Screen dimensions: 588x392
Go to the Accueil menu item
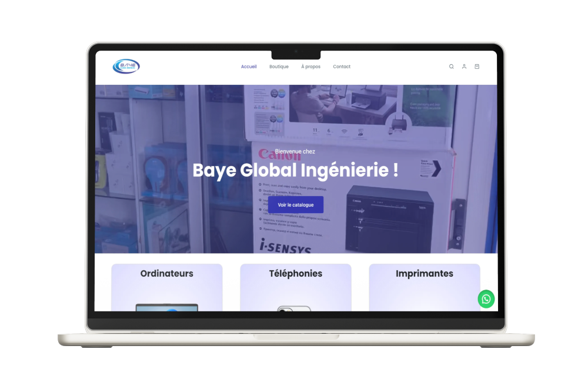(x=249, y=67)
